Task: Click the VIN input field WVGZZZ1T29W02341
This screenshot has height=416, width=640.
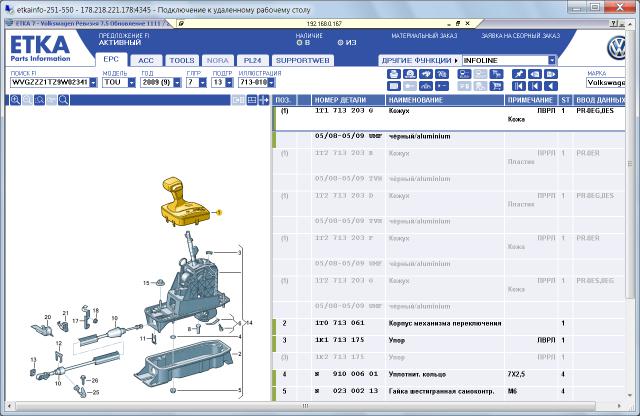Action: (50, 82)
